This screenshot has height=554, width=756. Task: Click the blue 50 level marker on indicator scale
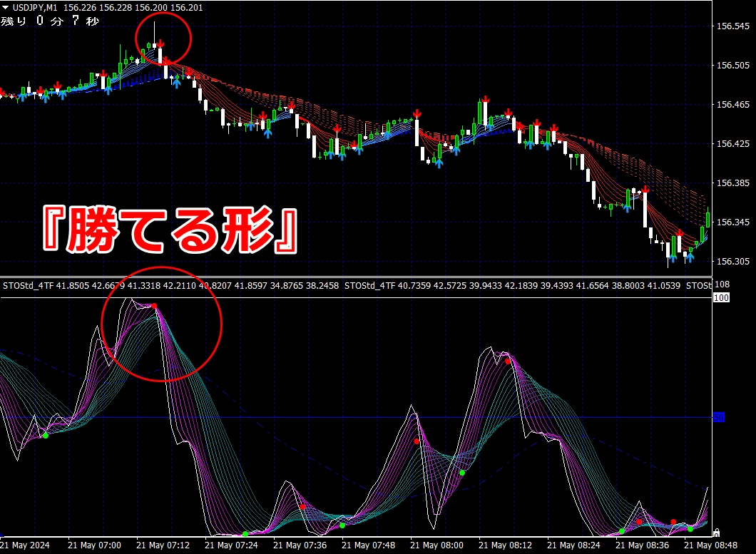click(x=719, y=417)
